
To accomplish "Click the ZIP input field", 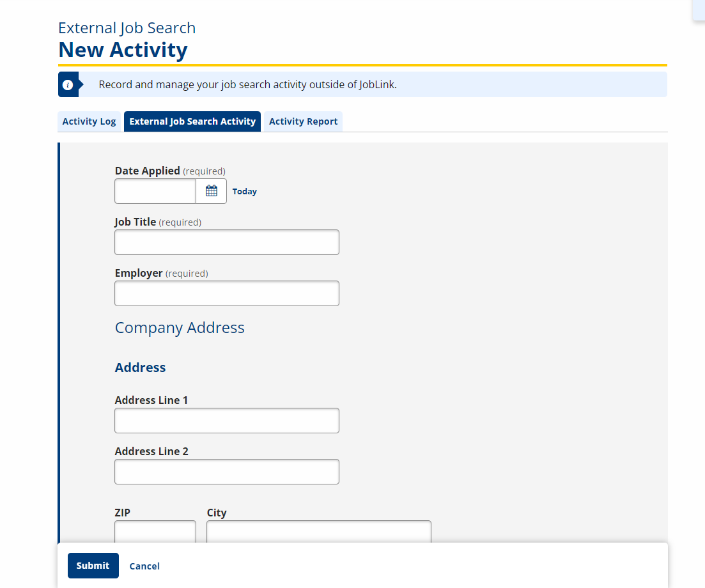I will tap(155, 531).
